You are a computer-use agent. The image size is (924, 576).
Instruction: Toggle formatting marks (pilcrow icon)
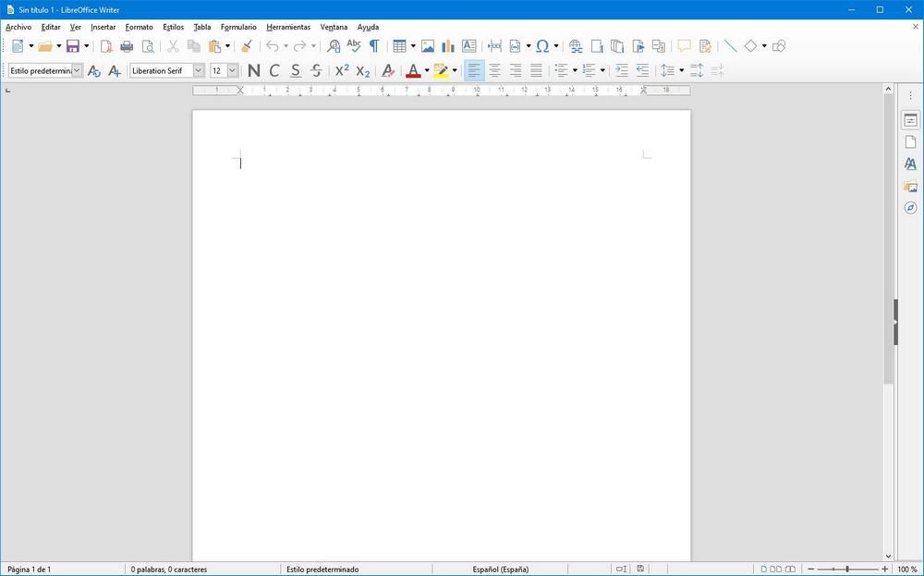point(374,46)
